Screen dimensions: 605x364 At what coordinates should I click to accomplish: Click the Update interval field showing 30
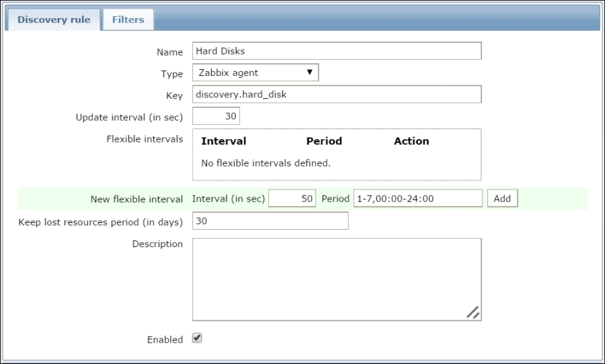(216, 116)
